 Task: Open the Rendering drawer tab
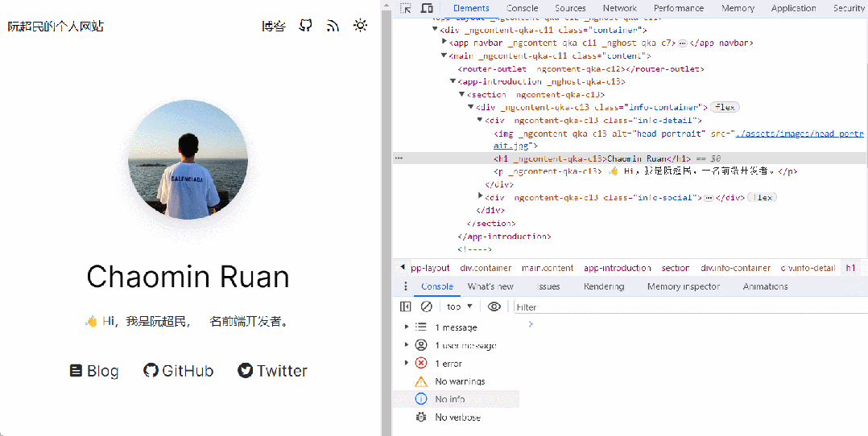(x=603, y=286)
